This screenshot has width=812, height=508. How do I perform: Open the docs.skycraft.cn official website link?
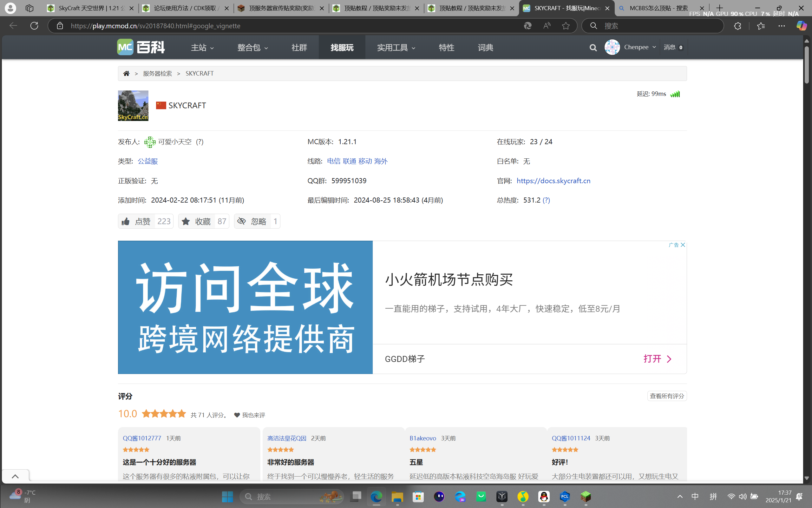click(553, 181)
